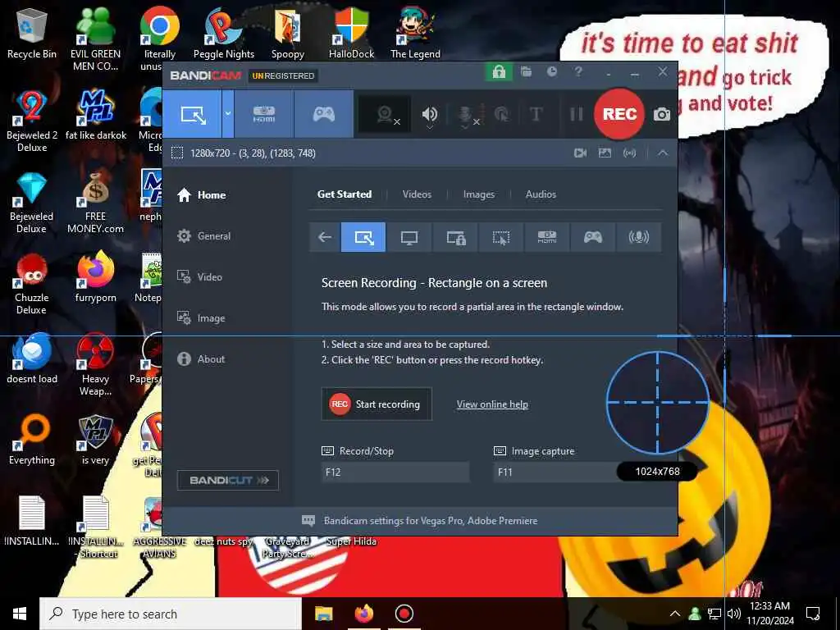Click the BANDICUT button
This screenshot has height=630, width=840.
pos(228,480)
